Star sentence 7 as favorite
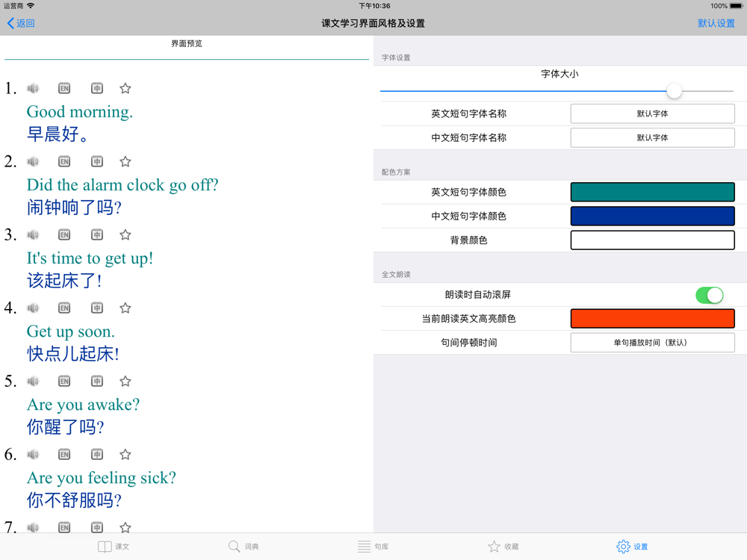Screen dimensions: 747x560 click(x=125, y=527)
